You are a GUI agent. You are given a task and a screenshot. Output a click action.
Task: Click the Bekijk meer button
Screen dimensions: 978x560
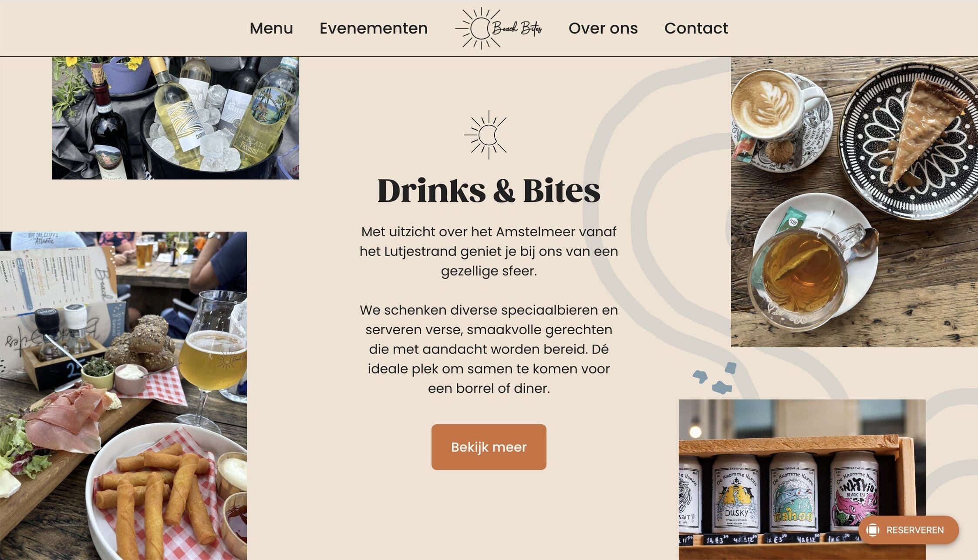(489, 447)
